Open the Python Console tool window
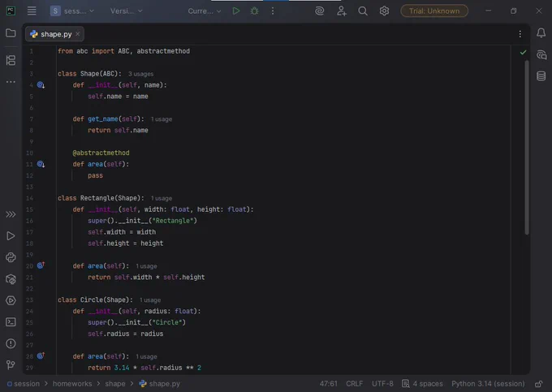Screen dimensions: 552x392 click(x=11, y=257)
